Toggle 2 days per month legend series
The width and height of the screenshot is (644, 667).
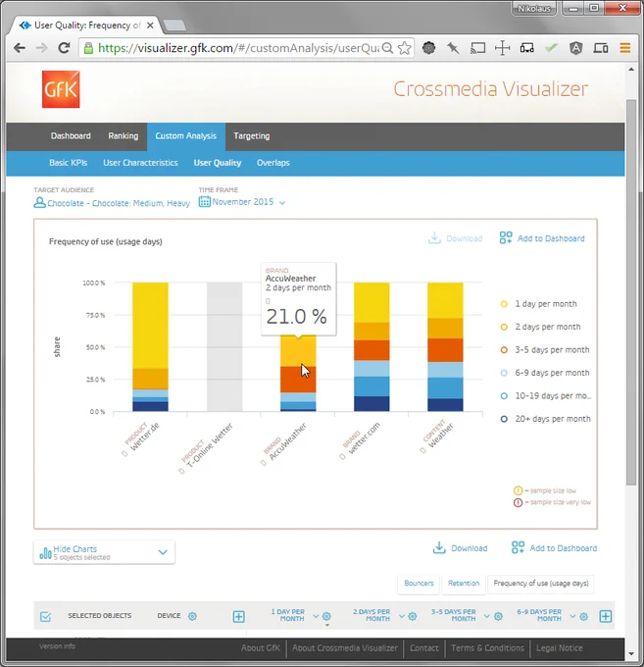540,327
